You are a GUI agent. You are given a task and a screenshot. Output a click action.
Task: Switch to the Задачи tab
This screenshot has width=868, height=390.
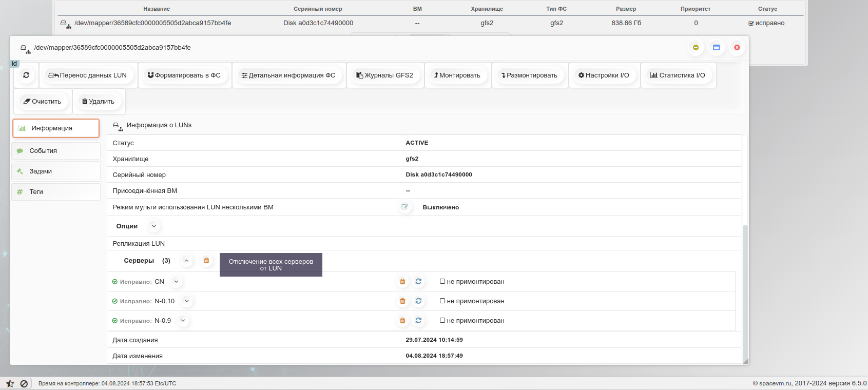[x=56, y=171]
